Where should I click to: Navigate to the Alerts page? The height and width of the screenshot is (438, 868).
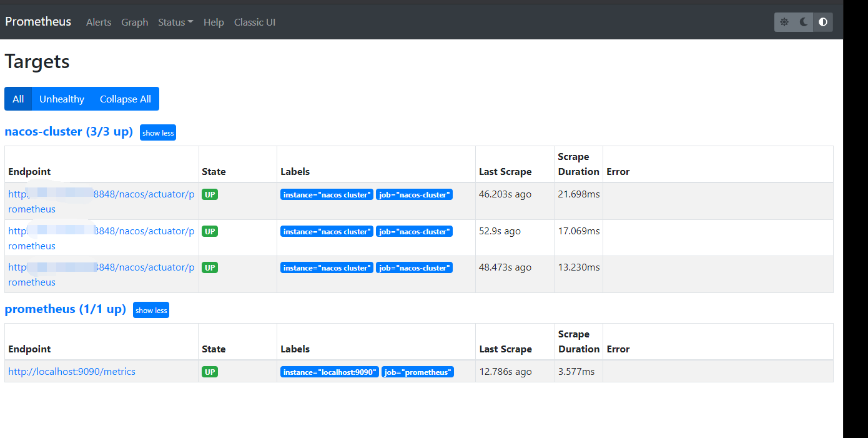pos(98,22)
